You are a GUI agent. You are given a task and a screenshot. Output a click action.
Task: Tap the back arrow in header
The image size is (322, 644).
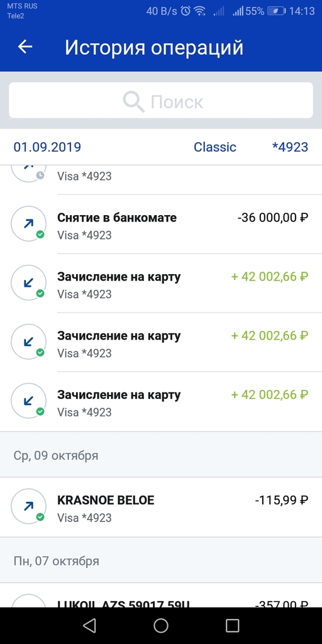pos(25,47)
